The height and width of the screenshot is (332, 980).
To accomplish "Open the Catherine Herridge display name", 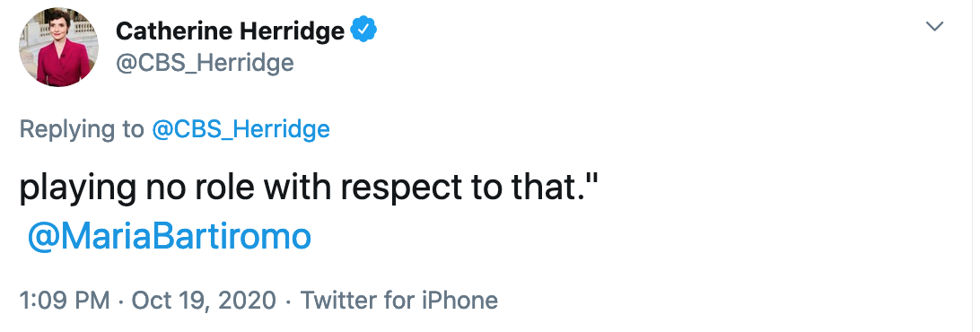I will tap(230, 31).
